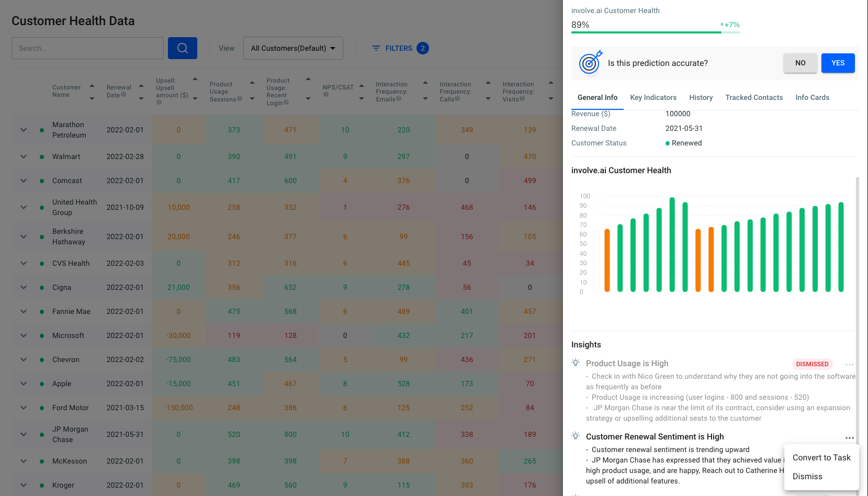This screenshot has width=868, height=496.
Task: Click the 89% customer health progress bar
Action: click(655, 32)
